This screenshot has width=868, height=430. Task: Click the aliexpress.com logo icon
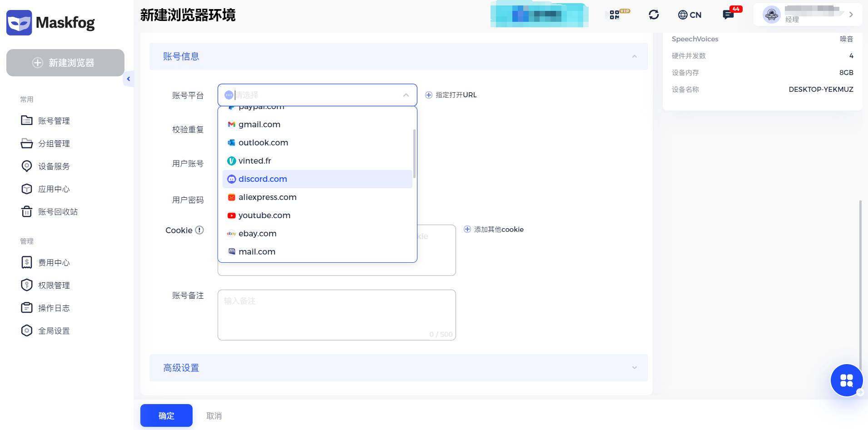[x=232, y=197]
